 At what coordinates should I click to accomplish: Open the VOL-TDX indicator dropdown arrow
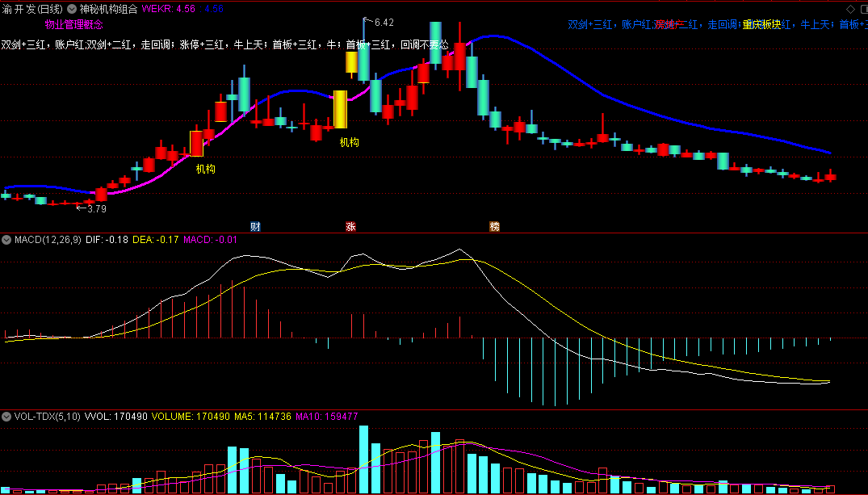pos(6,417)
